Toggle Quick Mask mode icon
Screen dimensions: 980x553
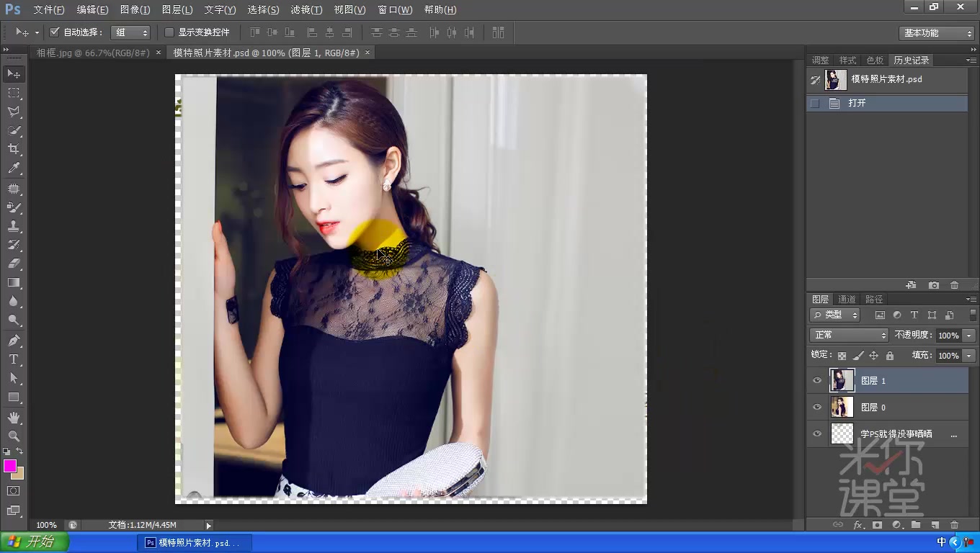[x=13, y=490]
